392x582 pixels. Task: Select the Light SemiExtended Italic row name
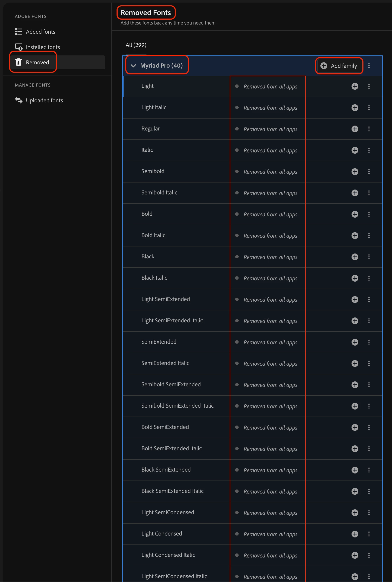172,320
